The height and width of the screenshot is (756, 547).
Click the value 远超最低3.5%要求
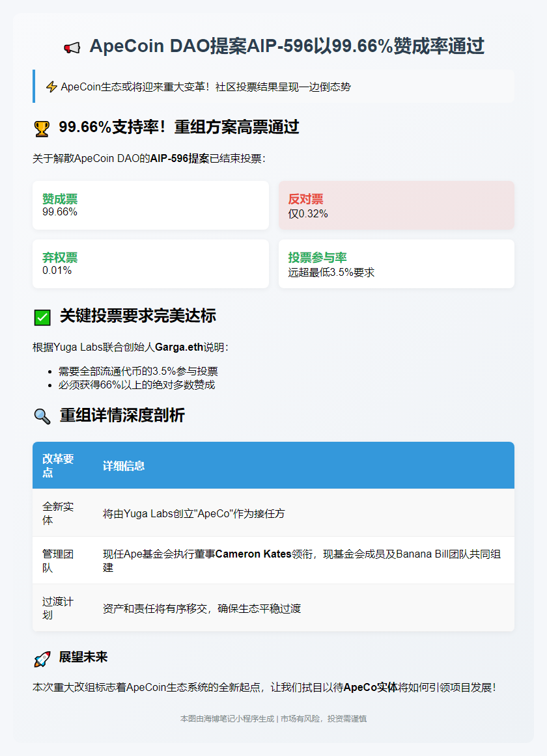click(331, 273)
